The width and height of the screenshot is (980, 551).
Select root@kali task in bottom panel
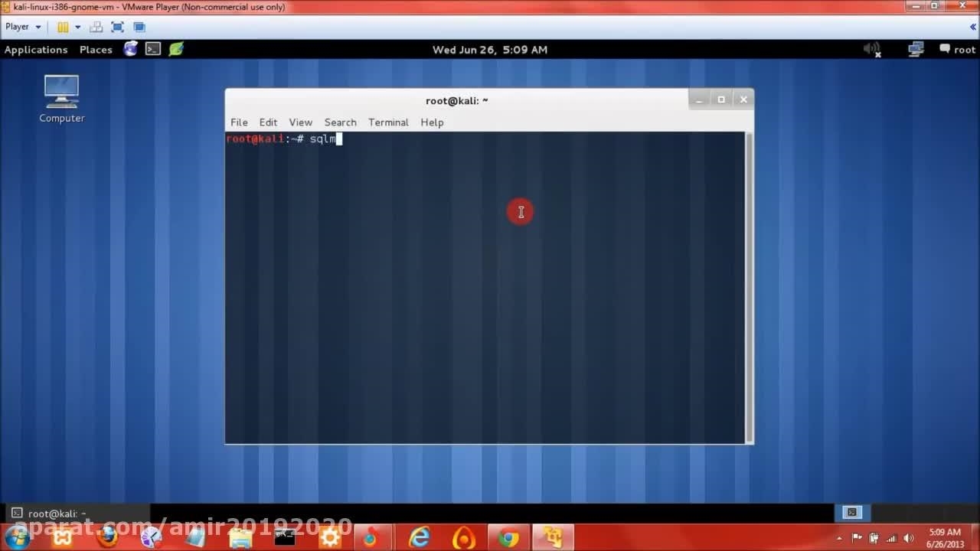(50, 514)
